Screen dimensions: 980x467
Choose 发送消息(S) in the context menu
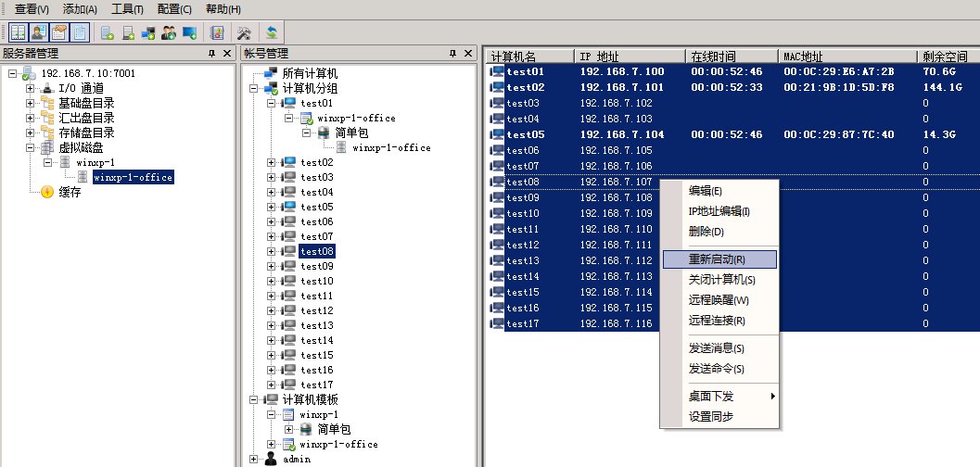[719, 348]
